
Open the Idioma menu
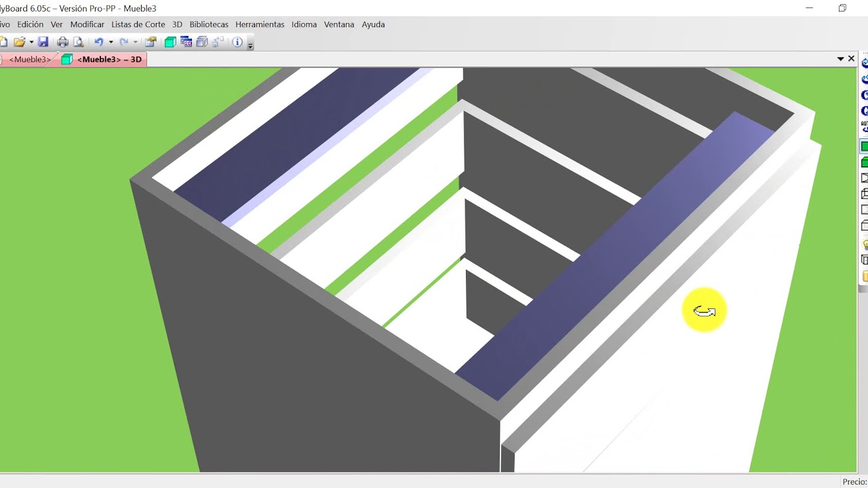coord(304,24)
